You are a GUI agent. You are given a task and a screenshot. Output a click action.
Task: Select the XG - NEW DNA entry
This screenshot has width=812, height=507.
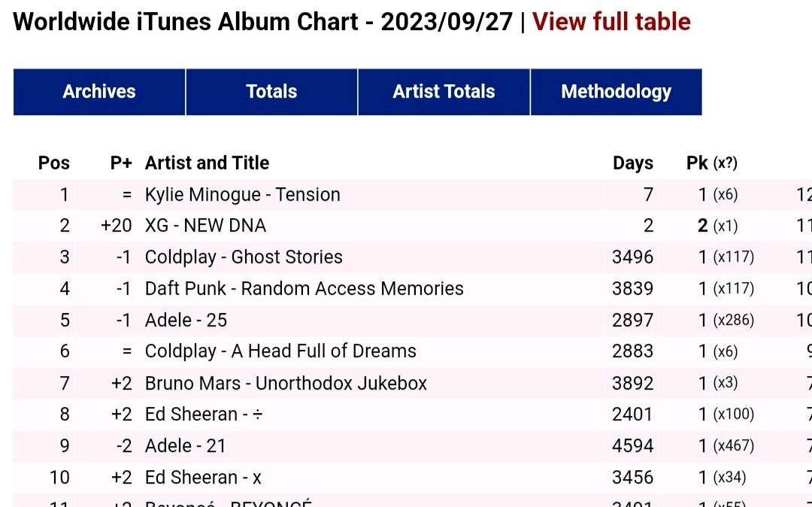(412, 226)
